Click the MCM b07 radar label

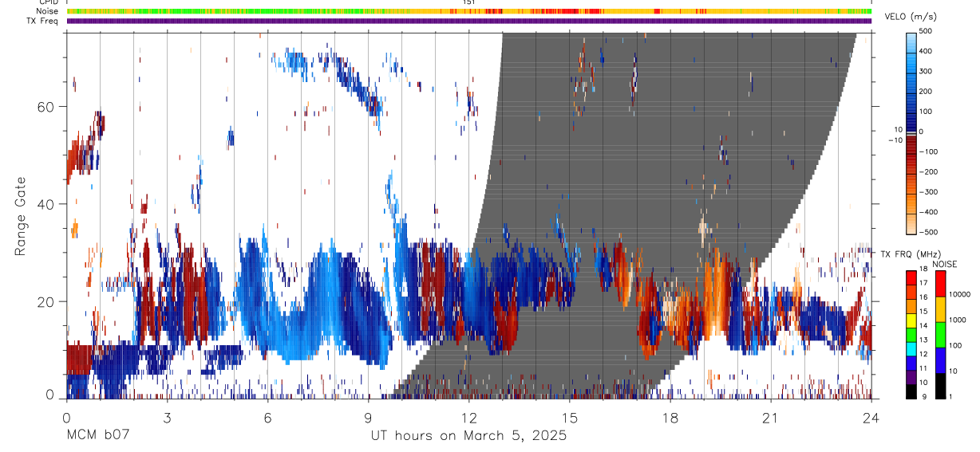[x=98, y=436]
